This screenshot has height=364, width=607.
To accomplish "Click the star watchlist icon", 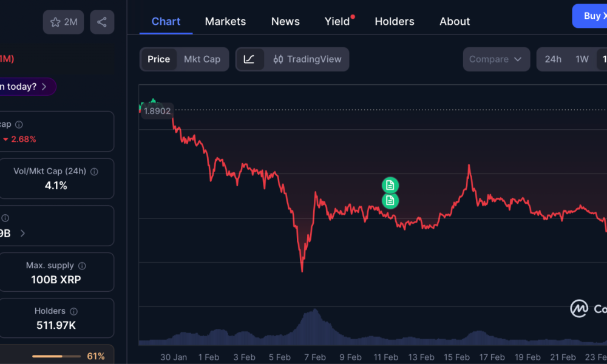I will [x=56, y=22].
